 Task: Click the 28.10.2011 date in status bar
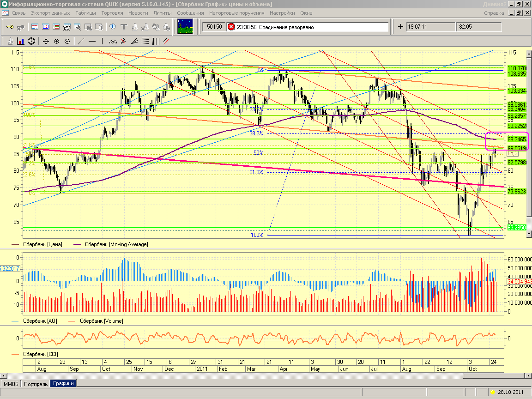[511, 392]
